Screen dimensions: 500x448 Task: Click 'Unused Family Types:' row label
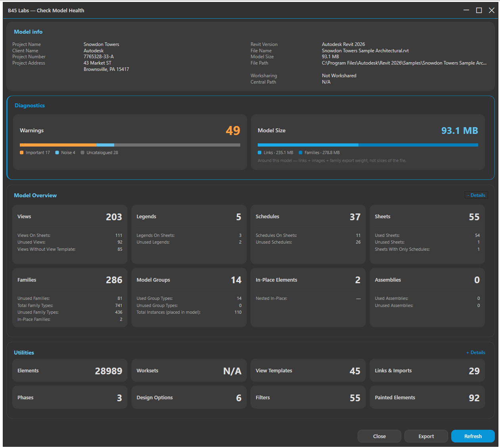(x=38, y=312)
